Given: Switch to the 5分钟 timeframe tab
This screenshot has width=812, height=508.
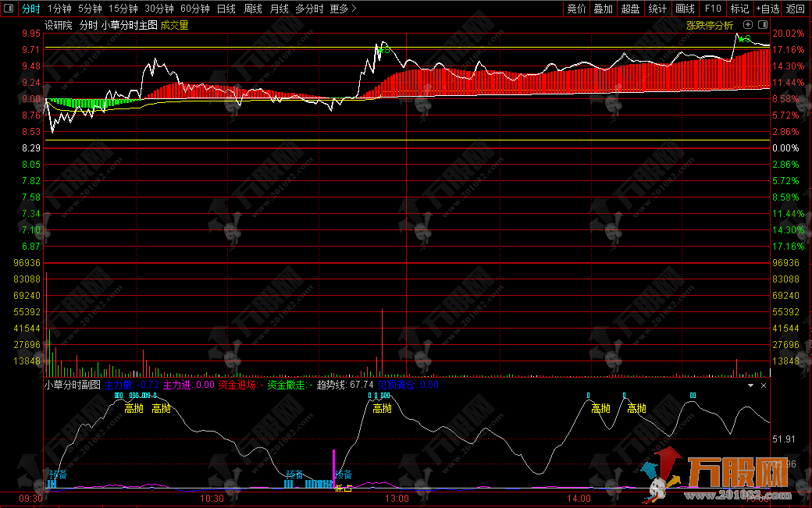Looking at the screenshot, I should point(90,9).
